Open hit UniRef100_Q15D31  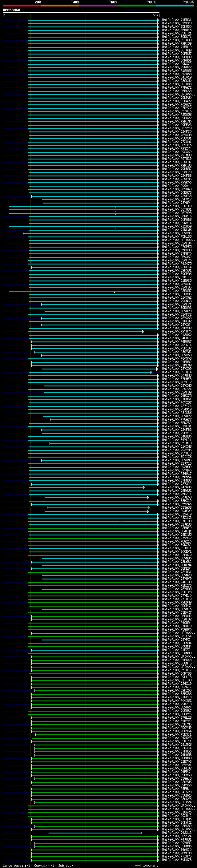click(x=176, y=20)
